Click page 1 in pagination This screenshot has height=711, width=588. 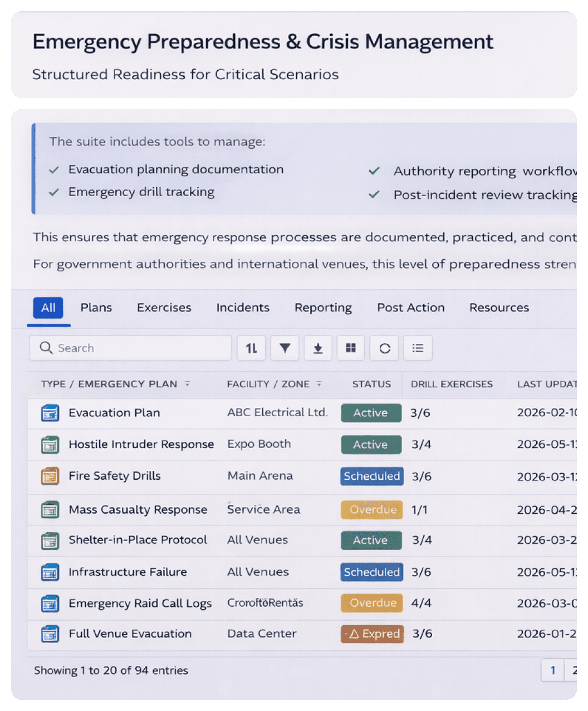tap(552, 670)
